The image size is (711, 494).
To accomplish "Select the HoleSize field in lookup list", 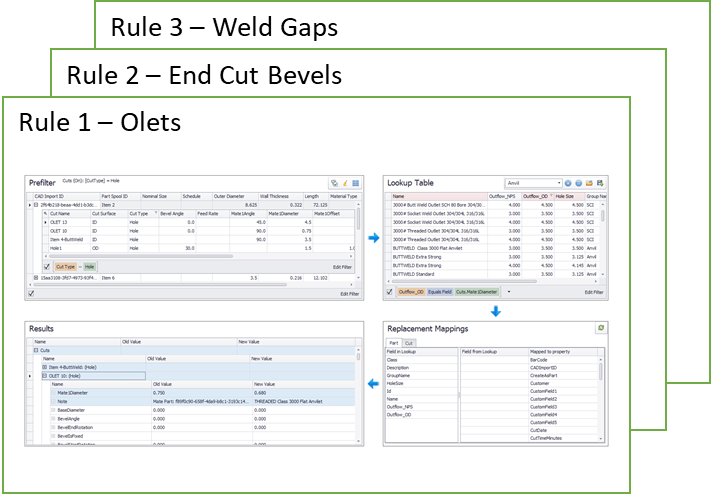I will click(421, 383).
